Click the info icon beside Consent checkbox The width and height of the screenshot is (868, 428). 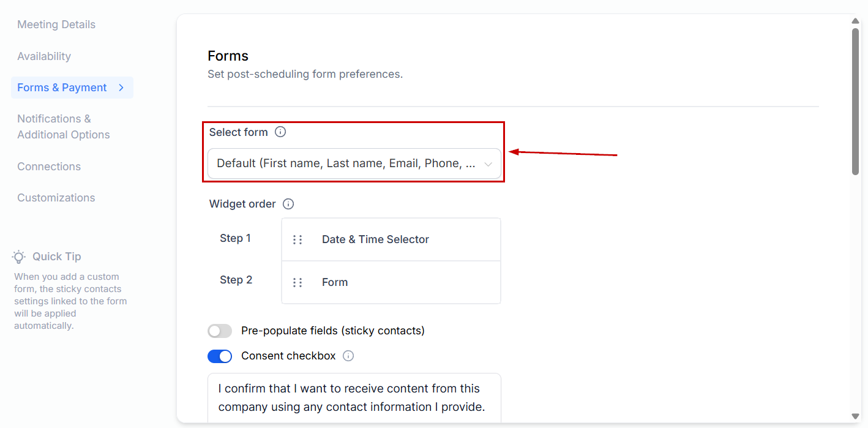[348, 356]
